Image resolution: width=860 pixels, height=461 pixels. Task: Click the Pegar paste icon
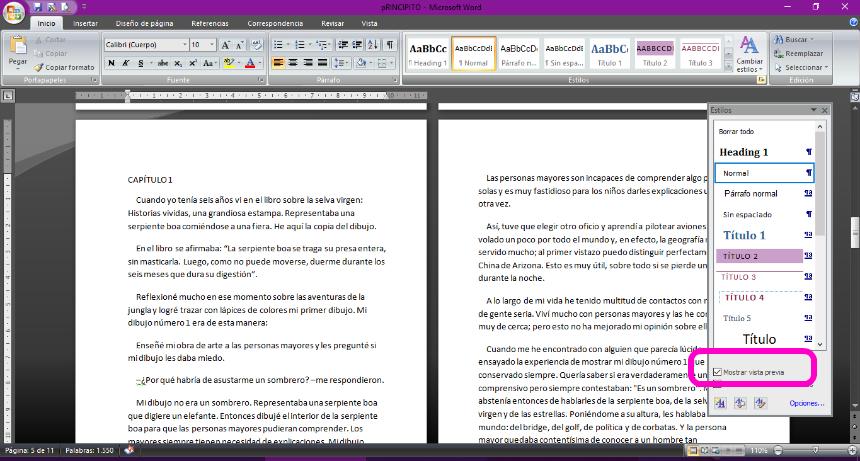(x=17, y=48)
